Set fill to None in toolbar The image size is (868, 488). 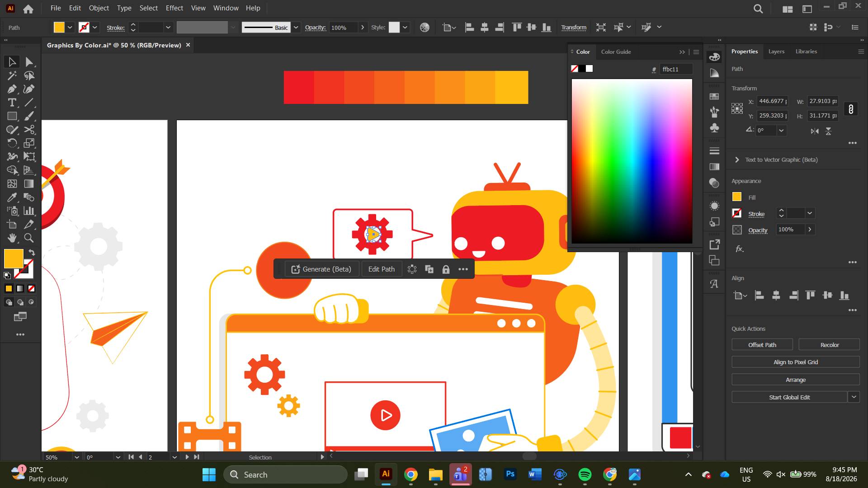(x=32, y=289)
